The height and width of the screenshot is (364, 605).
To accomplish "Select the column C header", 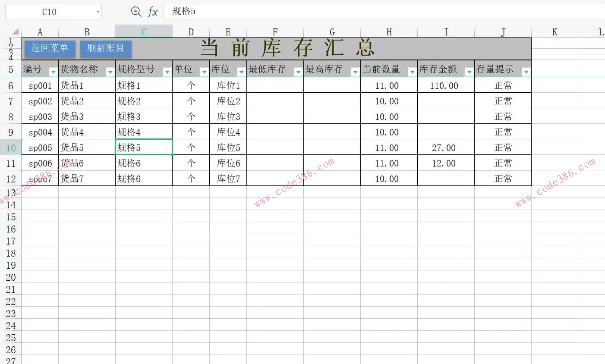I will click(x=144, y=31).
